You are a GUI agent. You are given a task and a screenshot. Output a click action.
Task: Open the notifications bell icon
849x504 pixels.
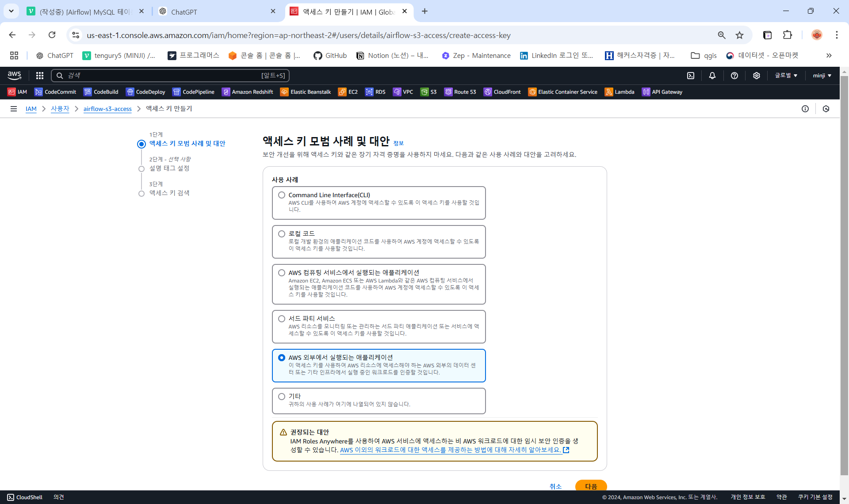point(712,76)
